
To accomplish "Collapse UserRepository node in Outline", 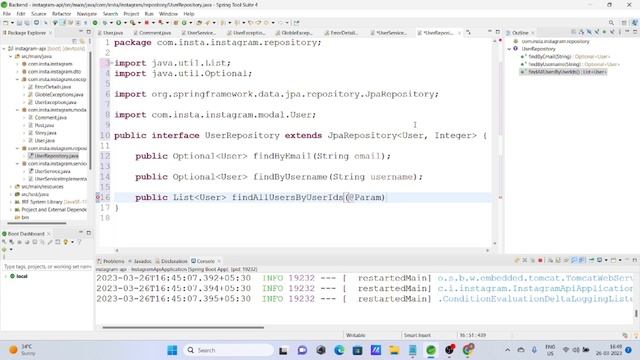I will click(509, 49).
